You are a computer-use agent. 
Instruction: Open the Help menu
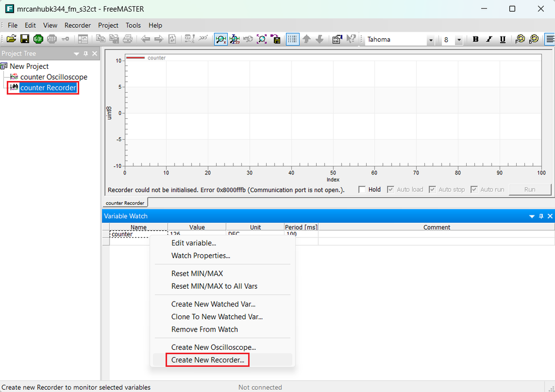[x=155, y=26]
